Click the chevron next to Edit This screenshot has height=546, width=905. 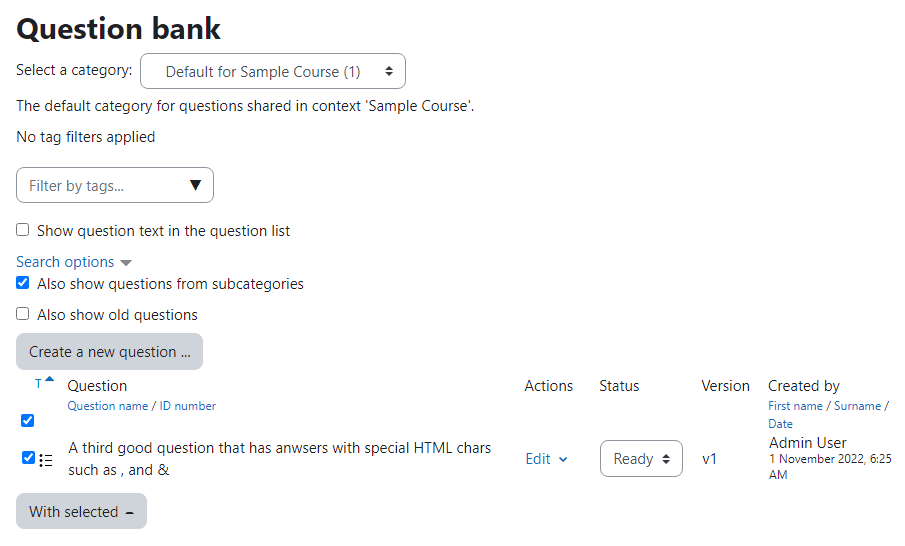pos(563,459)
